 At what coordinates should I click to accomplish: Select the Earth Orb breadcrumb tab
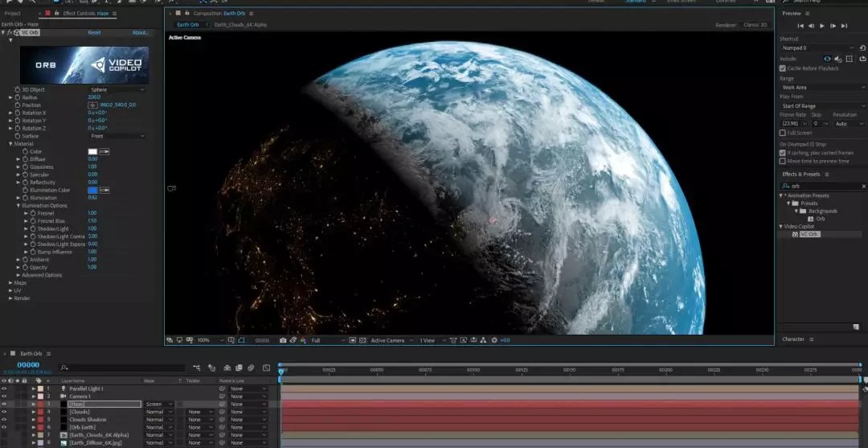(187, 25)
